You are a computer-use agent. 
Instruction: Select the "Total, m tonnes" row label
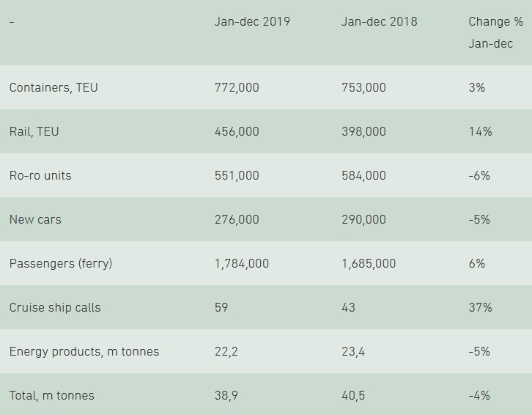[x=52, y=395]
